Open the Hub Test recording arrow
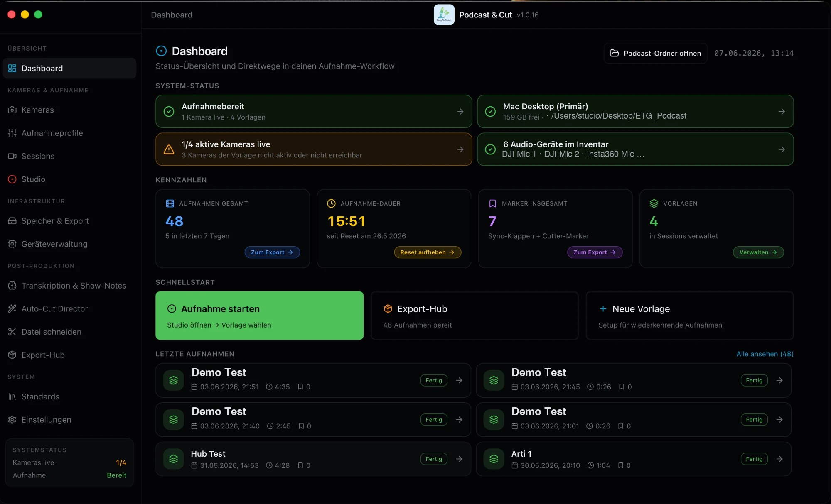831x504 pixels. tap(459, 459)
